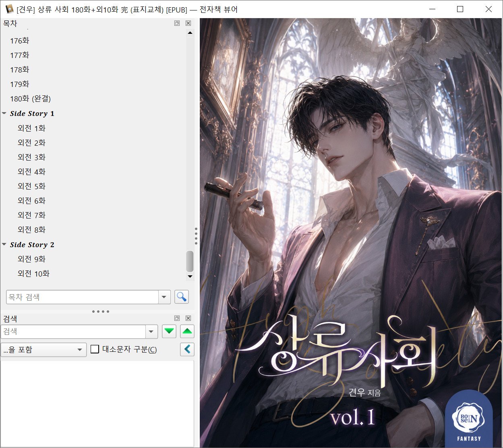503x448 pixels.
Task: Click the table of contents scrollbar thumb
Action: (x=190, y=261)
